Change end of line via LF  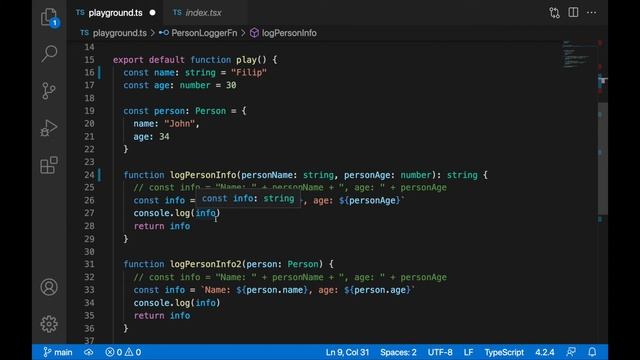click(469, 352)
